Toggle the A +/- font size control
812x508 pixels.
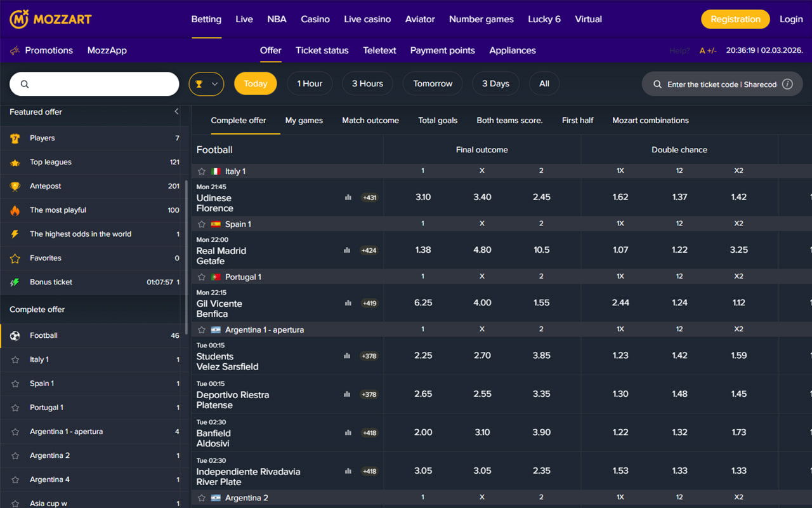pyautogui.click(x=708, y=51)
